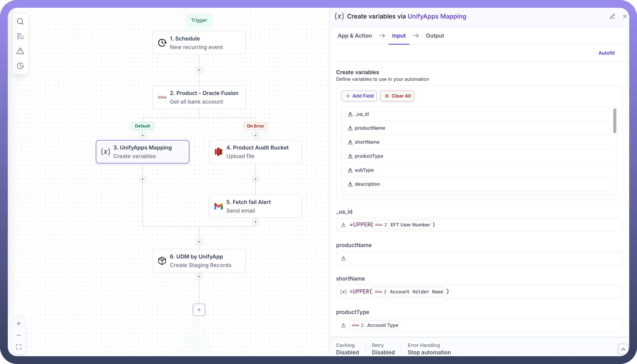Click dashed plus box to append step

(x=199, y=310)
